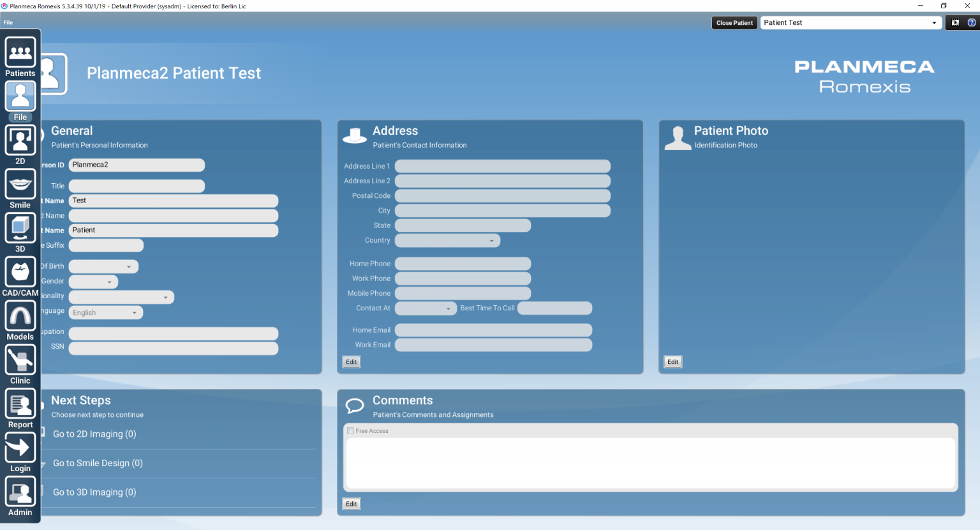Open the File menu
This screenshot has width=980, height=530.
click(8, 22)
